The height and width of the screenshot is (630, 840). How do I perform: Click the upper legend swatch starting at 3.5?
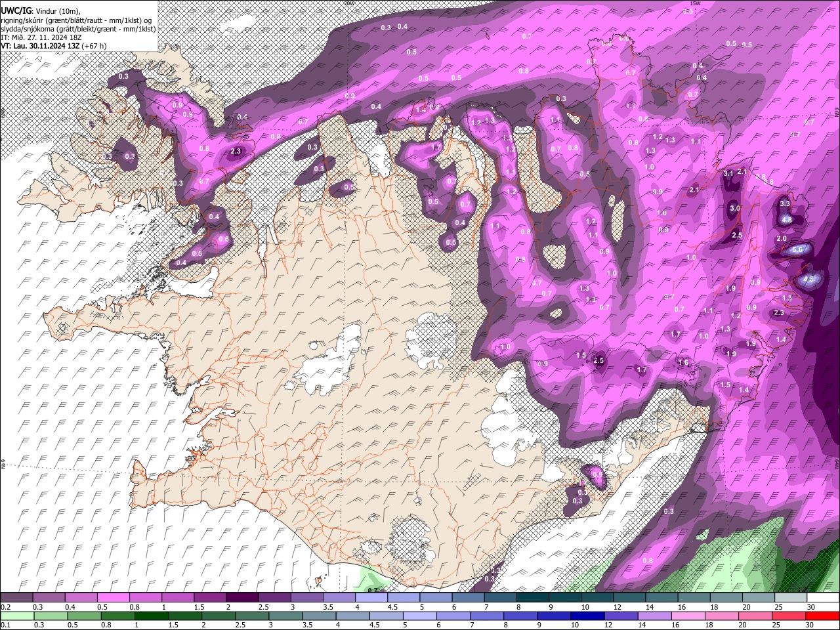coord(339,598)
